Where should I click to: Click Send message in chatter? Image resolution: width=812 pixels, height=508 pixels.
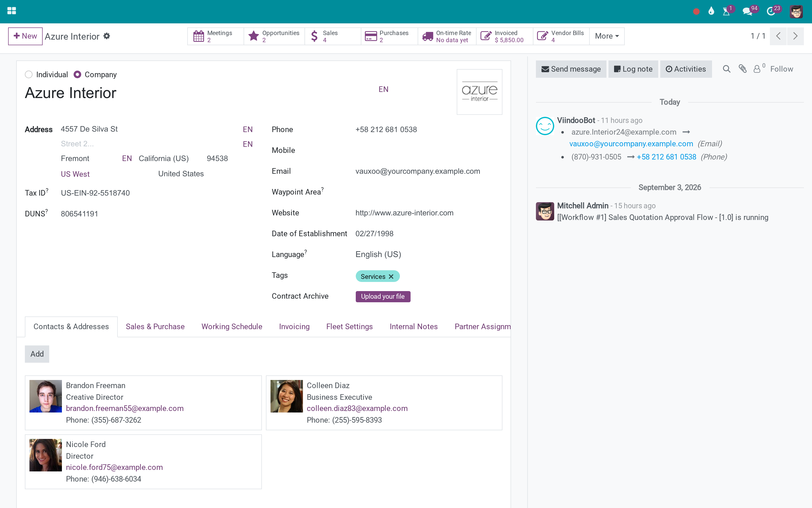(571, 69)
